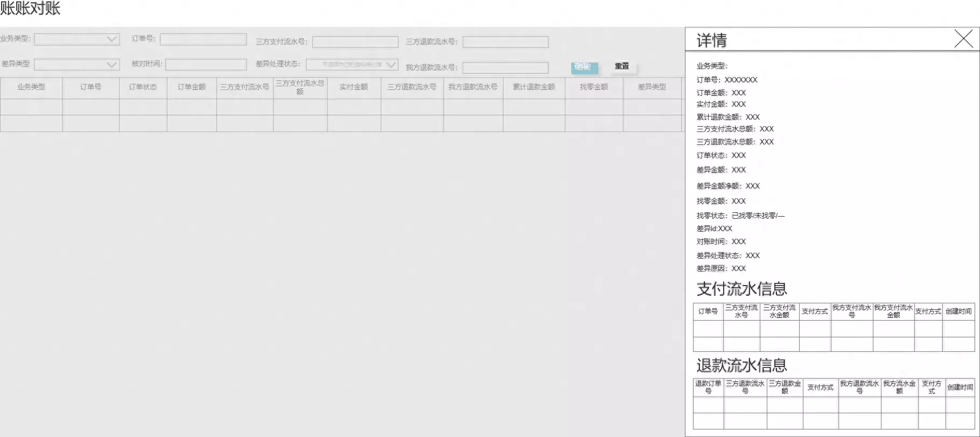Select the 订单号 column header in main table
The width and height of the screenshot is (980, 437).
[x=90, y=87]
